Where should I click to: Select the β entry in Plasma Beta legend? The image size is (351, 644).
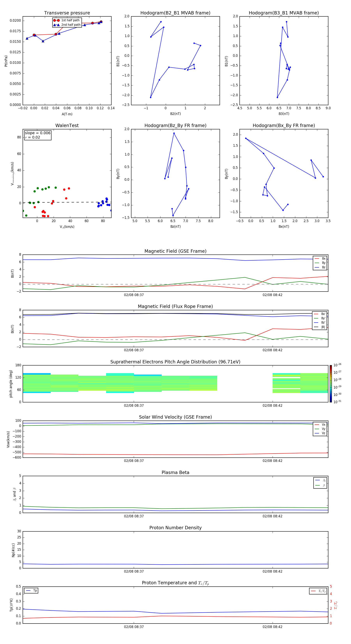(x=320, y=485)
